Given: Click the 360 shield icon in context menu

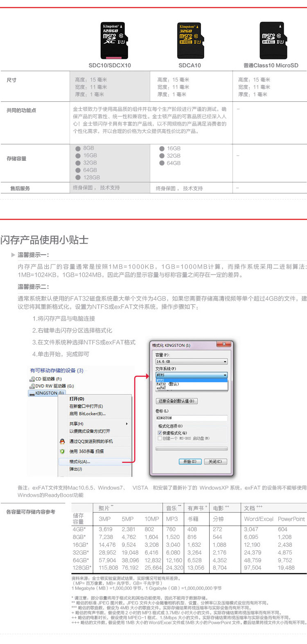Looking at the screenshot, I should pos(62,451).
